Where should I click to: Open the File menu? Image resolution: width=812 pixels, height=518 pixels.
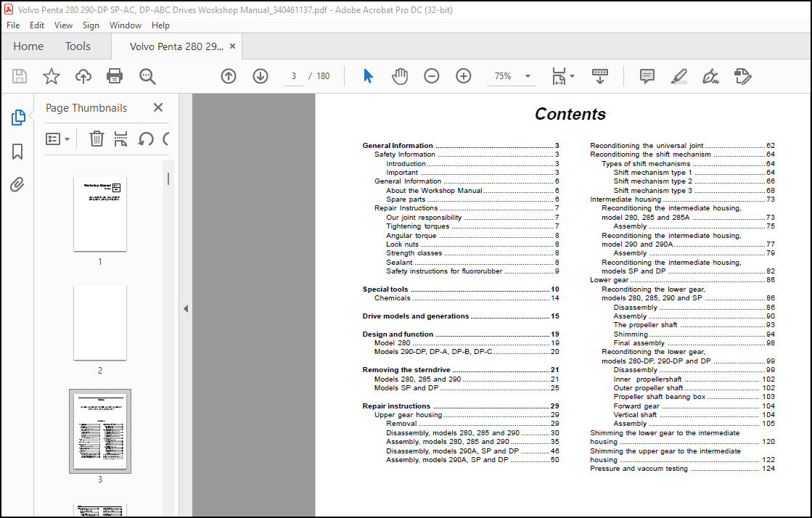[x=13, y=25]
